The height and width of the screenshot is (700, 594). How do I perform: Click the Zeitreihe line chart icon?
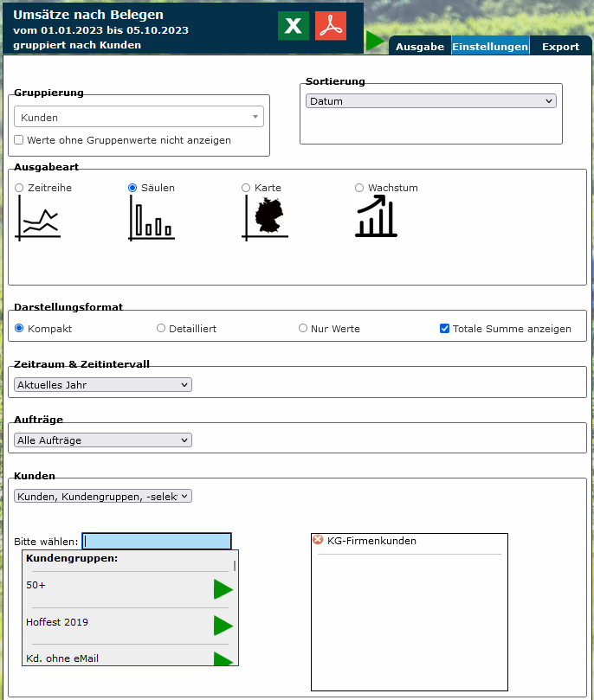(x=37, y=217)
